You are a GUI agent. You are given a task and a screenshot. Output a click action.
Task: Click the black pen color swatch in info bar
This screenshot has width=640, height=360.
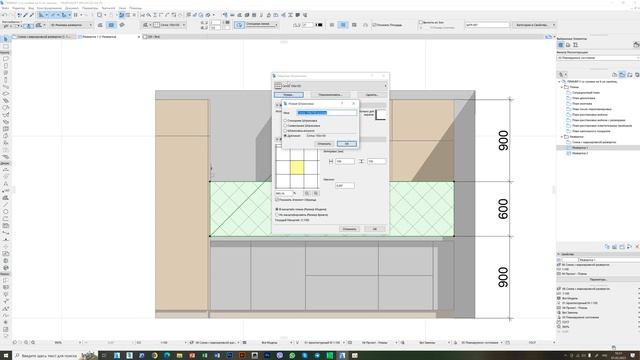click(320, 25)
